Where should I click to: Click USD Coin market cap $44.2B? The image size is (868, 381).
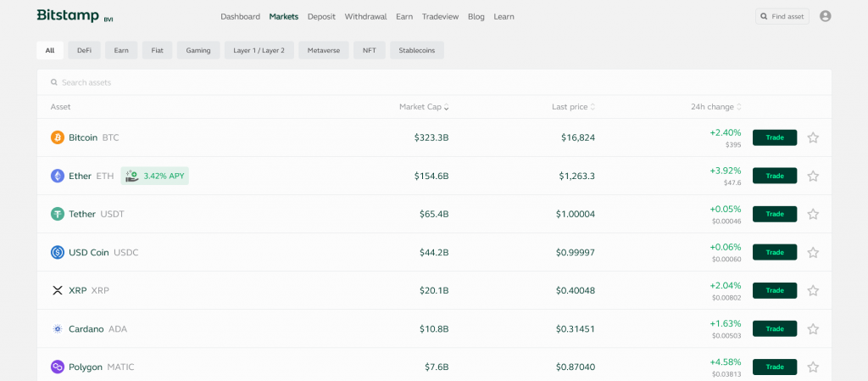point(434,253)
